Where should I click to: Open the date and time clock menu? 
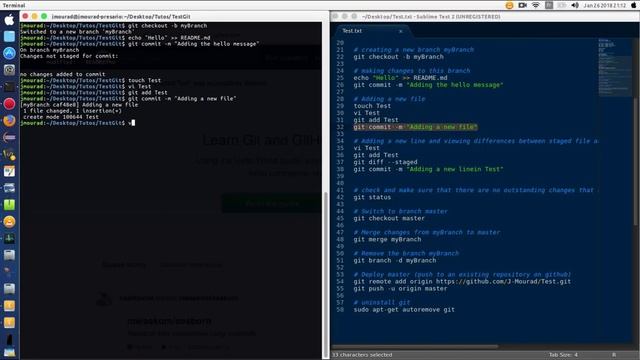coord(604,5)
